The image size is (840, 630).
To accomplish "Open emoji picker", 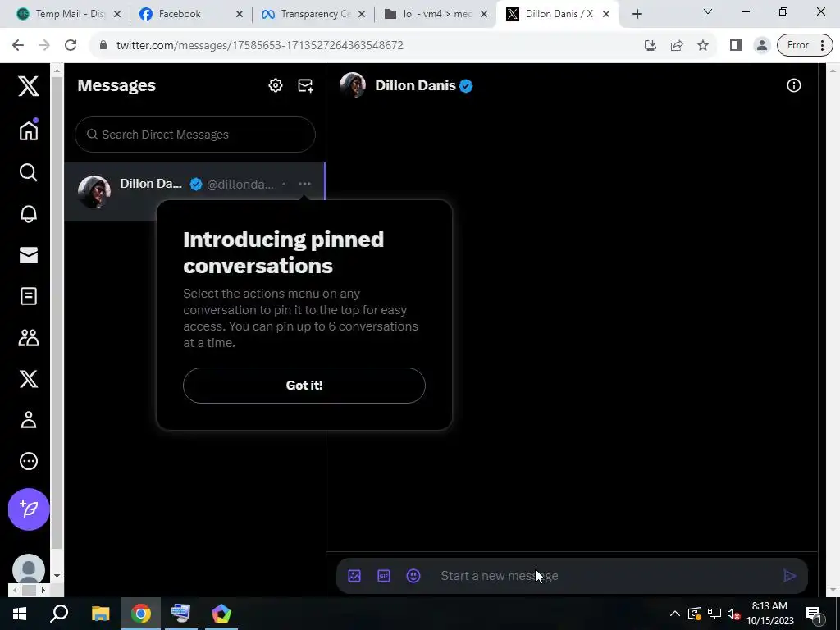I will tap(413, 576).
